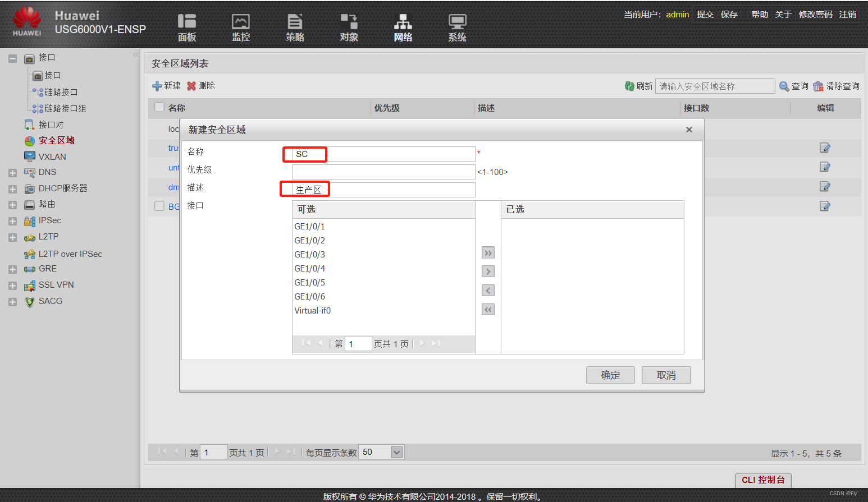Click the move-all-left double arrow button

(488, 310)
